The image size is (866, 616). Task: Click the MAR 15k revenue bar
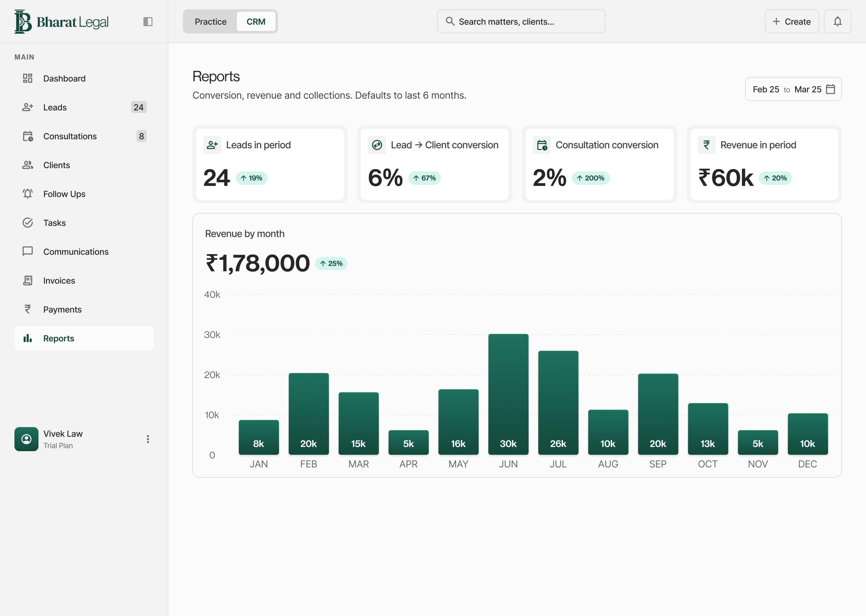[x=358, y=423]
